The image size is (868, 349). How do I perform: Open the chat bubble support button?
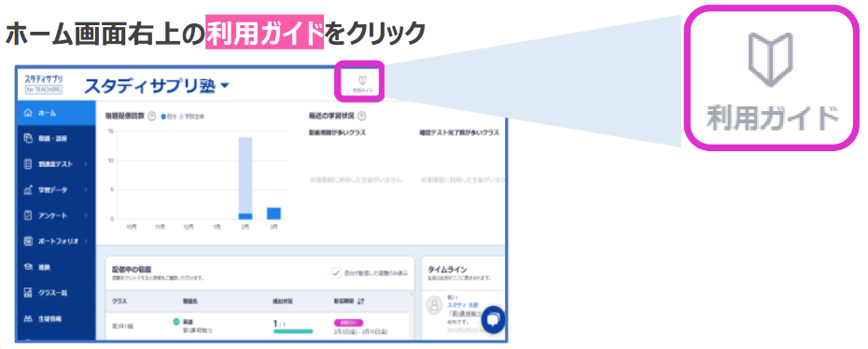493,320
